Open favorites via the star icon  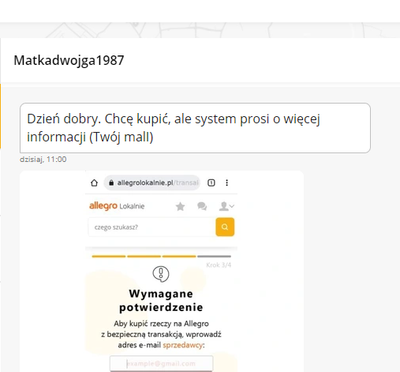point(180,207)
